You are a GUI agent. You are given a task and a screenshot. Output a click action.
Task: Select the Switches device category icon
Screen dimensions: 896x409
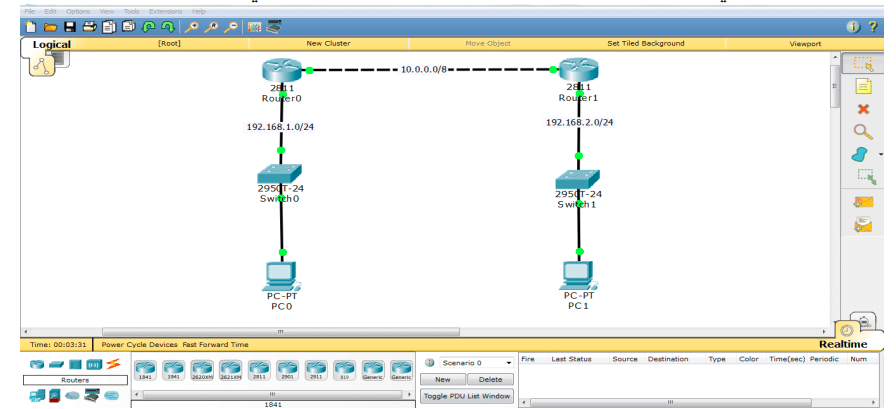pyautogui.click(x=56, y=364)
